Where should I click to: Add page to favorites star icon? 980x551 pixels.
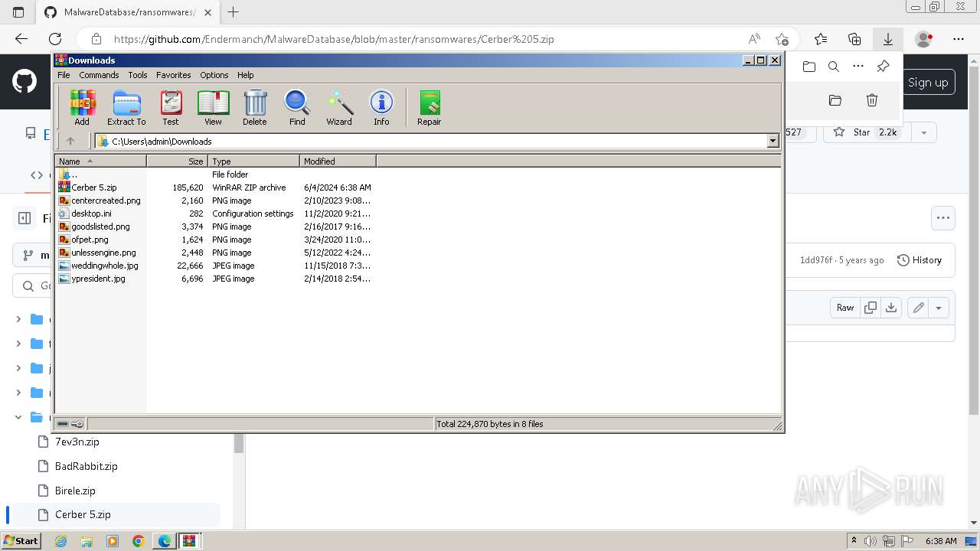pyautogui.click(x=782, y=39)
